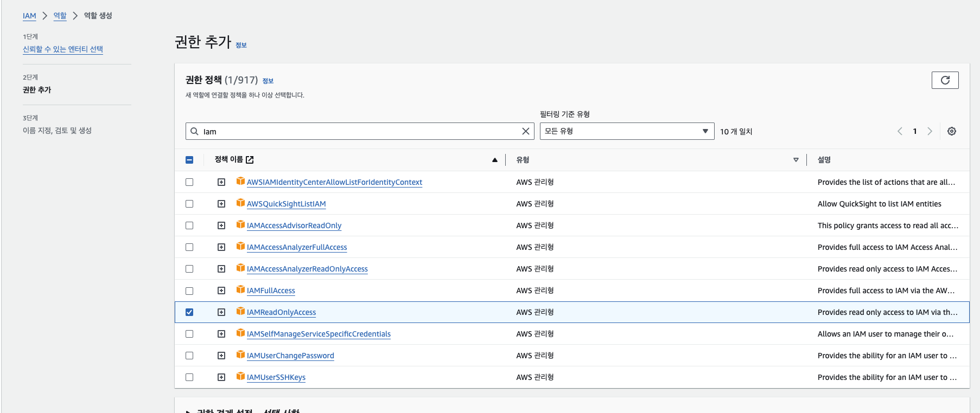Screen dimensions: 980x413
Task: Go to previous page arrow
Action: 900,131
